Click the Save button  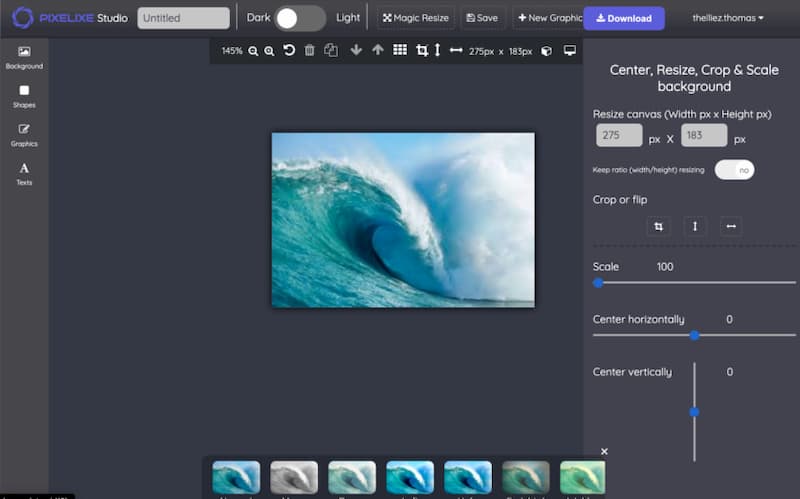[x=482, y=18]
